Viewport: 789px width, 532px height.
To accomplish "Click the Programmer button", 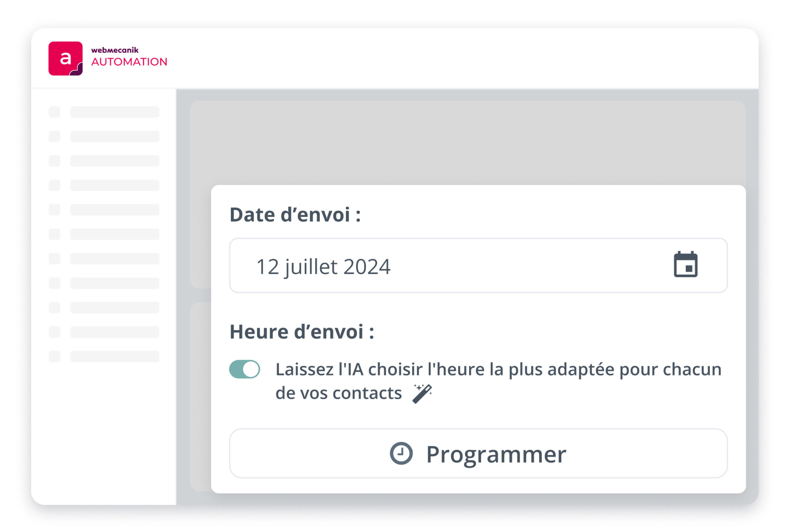I will (478, 453).
